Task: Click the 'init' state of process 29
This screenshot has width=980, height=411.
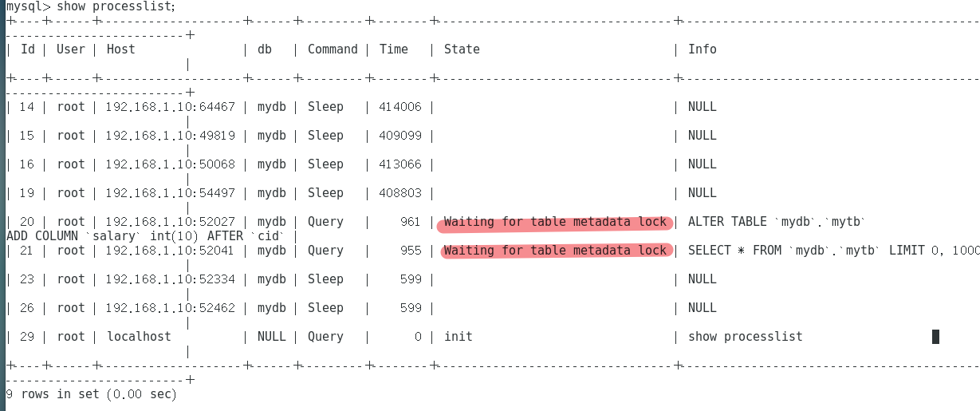Action: [459, 337]
